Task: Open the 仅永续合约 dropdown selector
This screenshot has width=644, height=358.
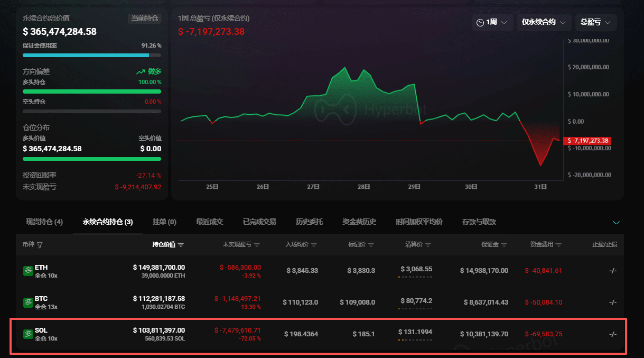Action: (543, 22)
